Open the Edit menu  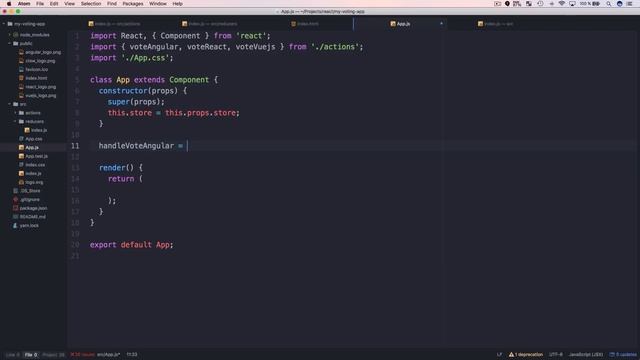[54, 4]
